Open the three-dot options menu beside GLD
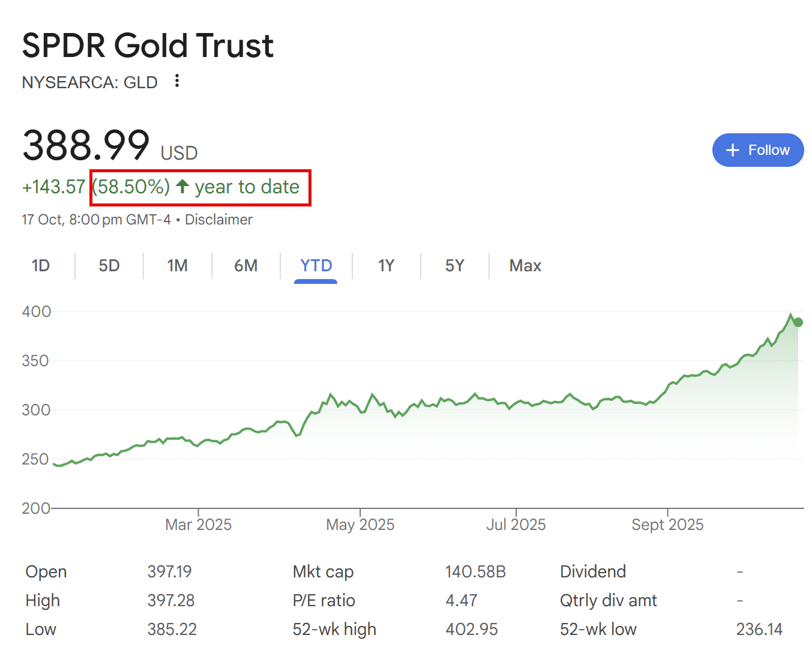This screenshot has height=656, width=812. click(x=176, y=81)
